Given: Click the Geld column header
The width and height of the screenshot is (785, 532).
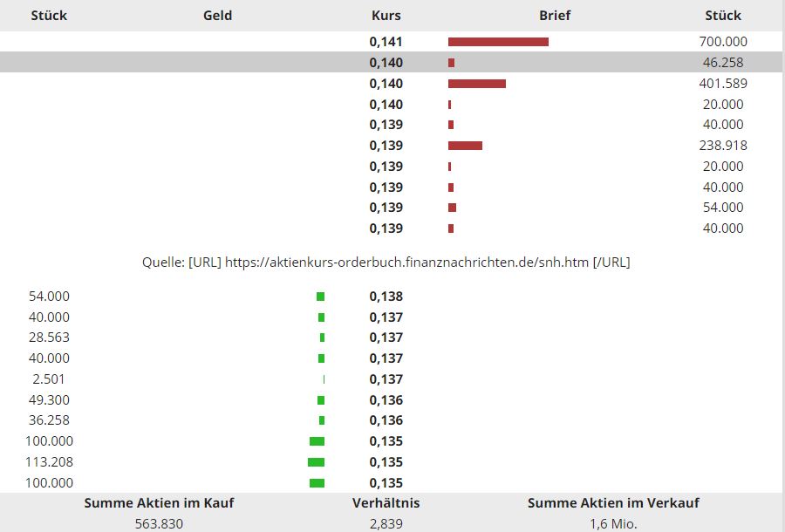Looking at the screenshot, I should pyautogui.click(x=217, y=15).
